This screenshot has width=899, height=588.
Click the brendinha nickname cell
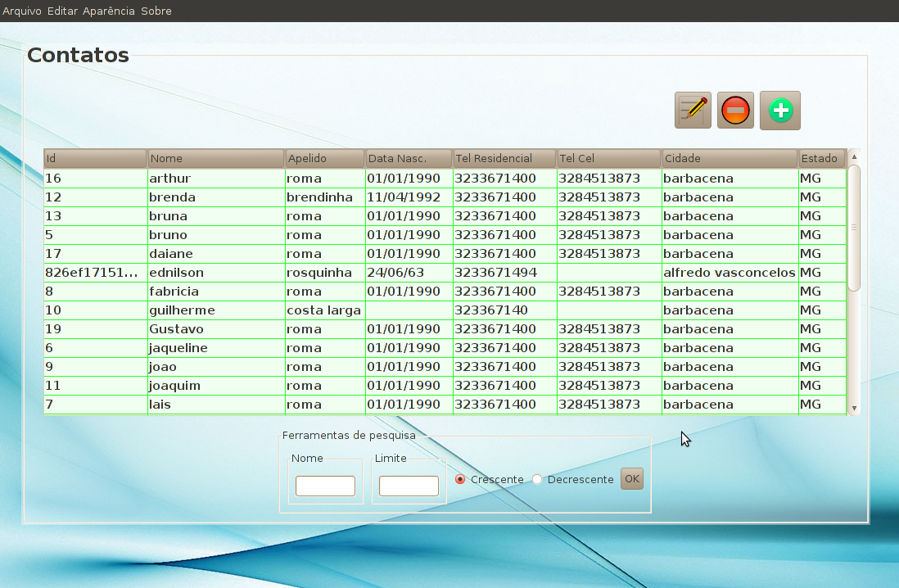pyautogui.click(x=325, y=197)
